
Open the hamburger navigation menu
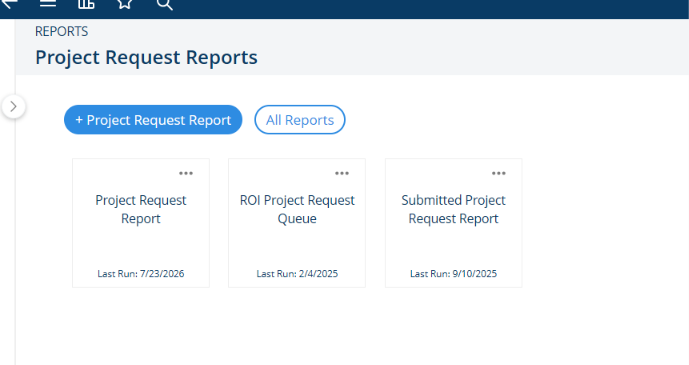[x=47, y=4]
